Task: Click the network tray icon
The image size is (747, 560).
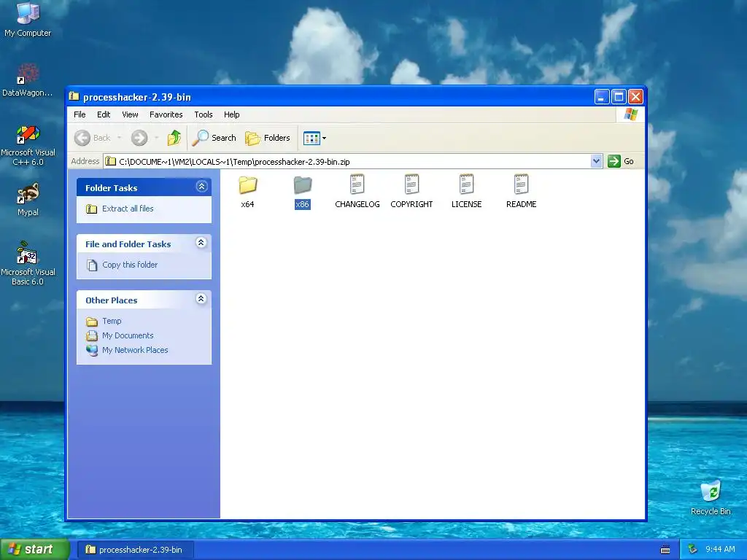Action: click(693, 550)
